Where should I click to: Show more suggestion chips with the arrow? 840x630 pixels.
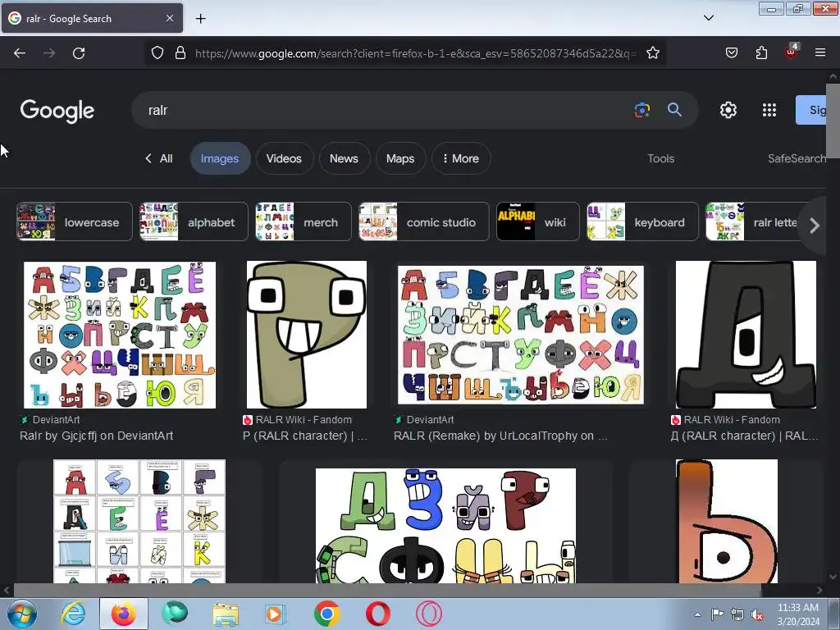pyautogui.click(x=815, y=226)
